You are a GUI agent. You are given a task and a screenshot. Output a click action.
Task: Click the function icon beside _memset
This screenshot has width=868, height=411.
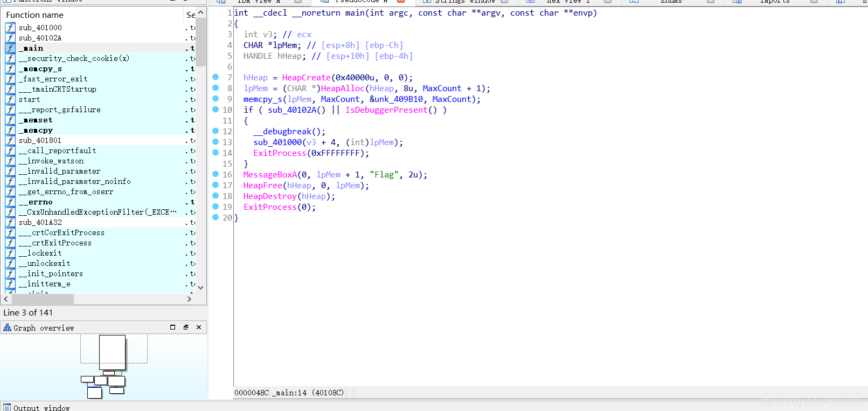[10, 120]
